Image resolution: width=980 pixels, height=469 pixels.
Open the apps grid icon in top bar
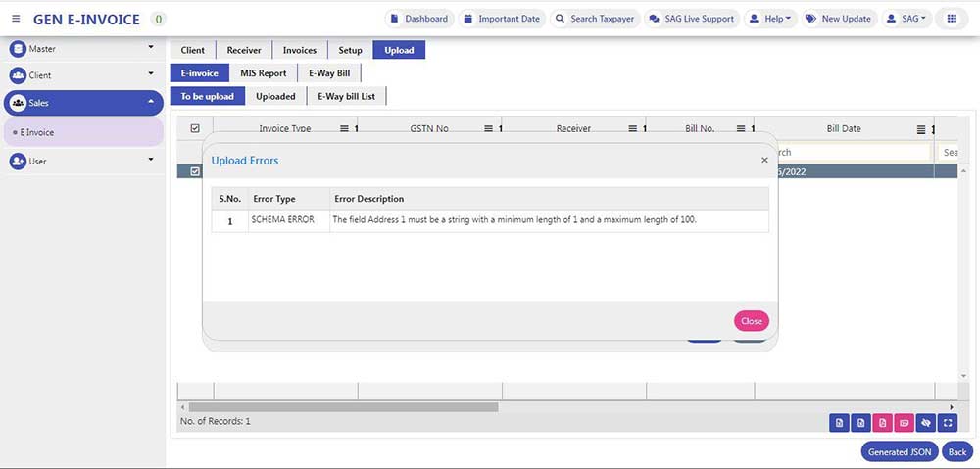click(x=951, y=19)
